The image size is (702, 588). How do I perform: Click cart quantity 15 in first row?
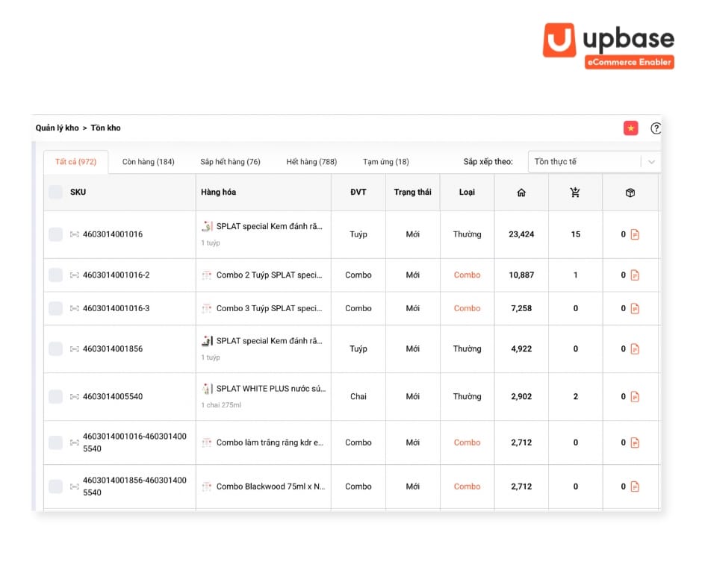[x=575, y=234]
